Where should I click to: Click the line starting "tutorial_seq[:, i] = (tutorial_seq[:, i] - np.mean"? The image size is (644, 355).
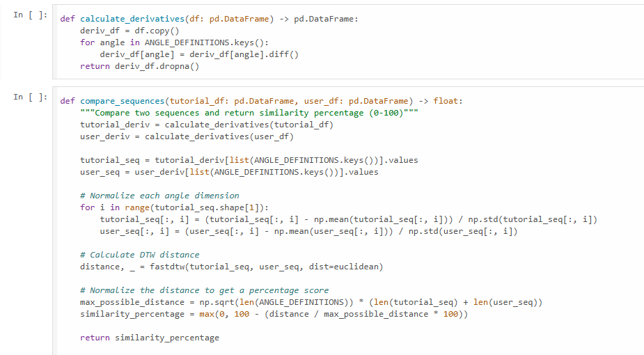point(349,219)
